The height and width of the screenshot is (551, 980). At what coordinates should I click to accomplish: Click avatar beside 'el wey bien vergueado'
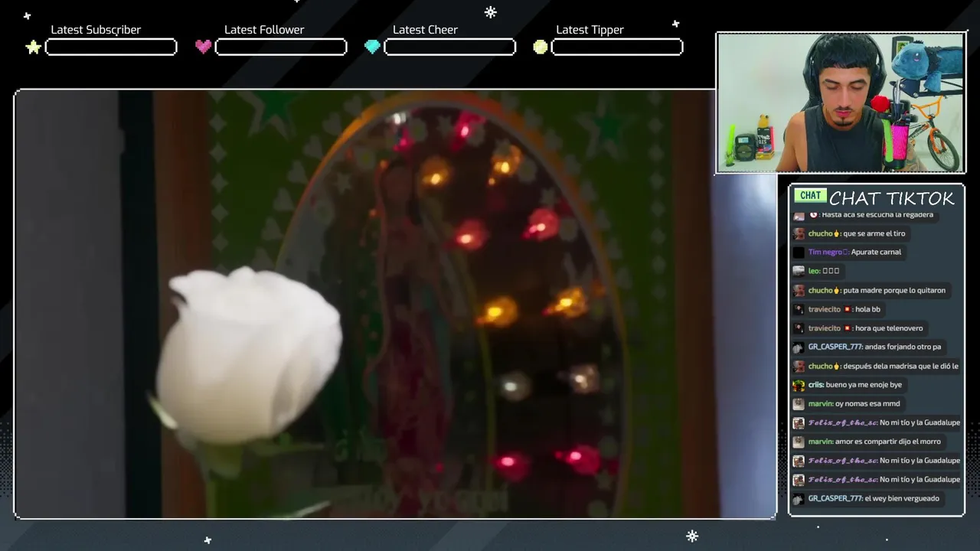(x=799, y=499)
